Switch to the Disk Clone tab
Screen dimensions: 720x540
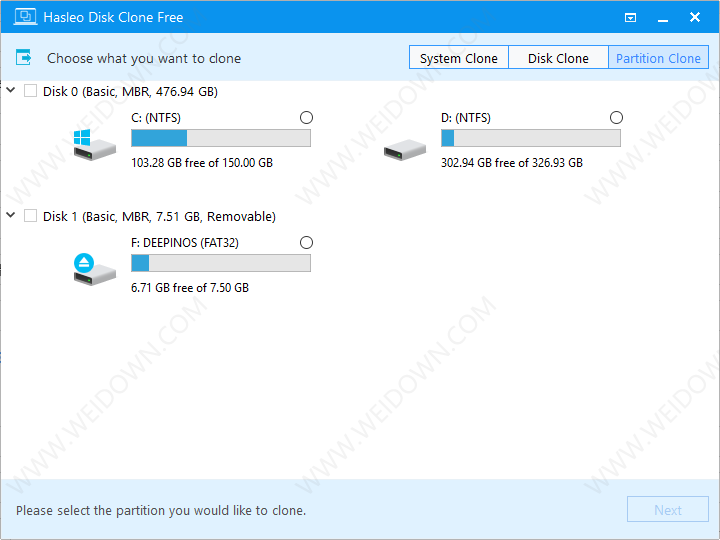click(x=558, y=57)
